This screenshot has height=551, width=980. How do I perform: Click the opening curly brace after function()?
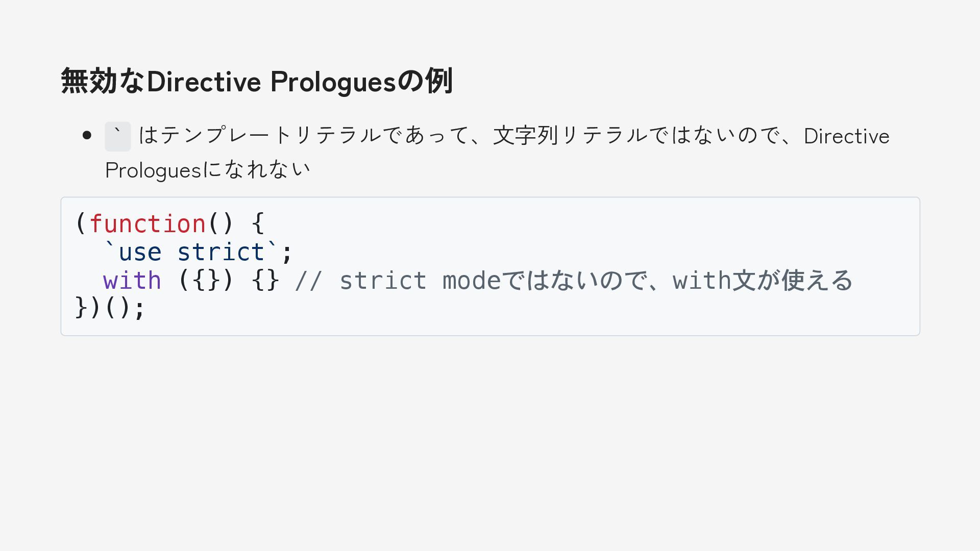[258, 224]
